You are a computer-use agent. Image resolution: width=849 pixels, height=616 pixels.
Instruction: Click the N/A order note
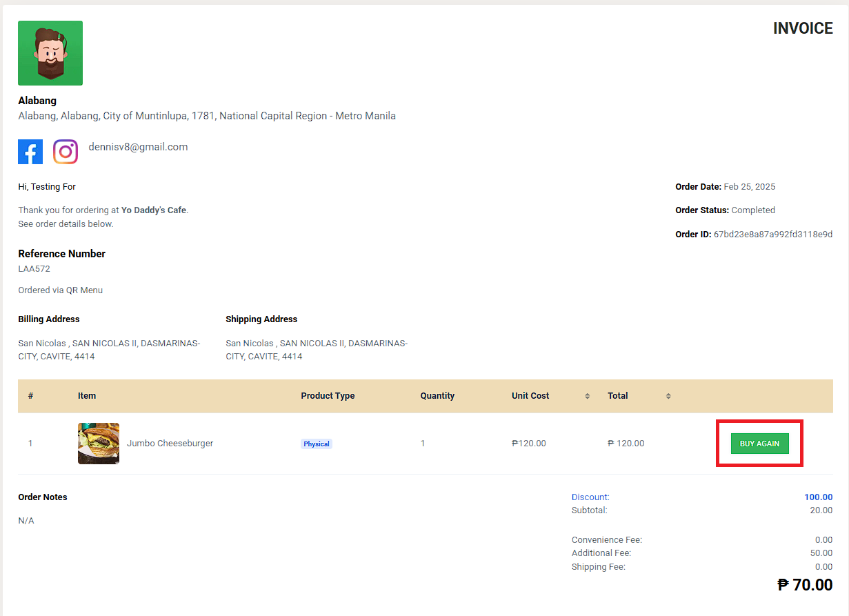26,521
